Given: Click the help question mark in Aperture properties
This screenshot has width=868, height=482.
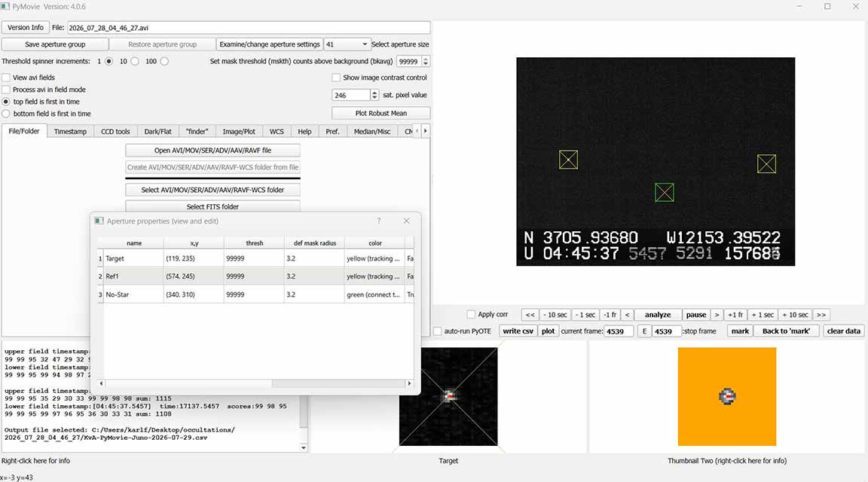Looking at the screenshot, I should pyautogui.click(x=379, y=221).
